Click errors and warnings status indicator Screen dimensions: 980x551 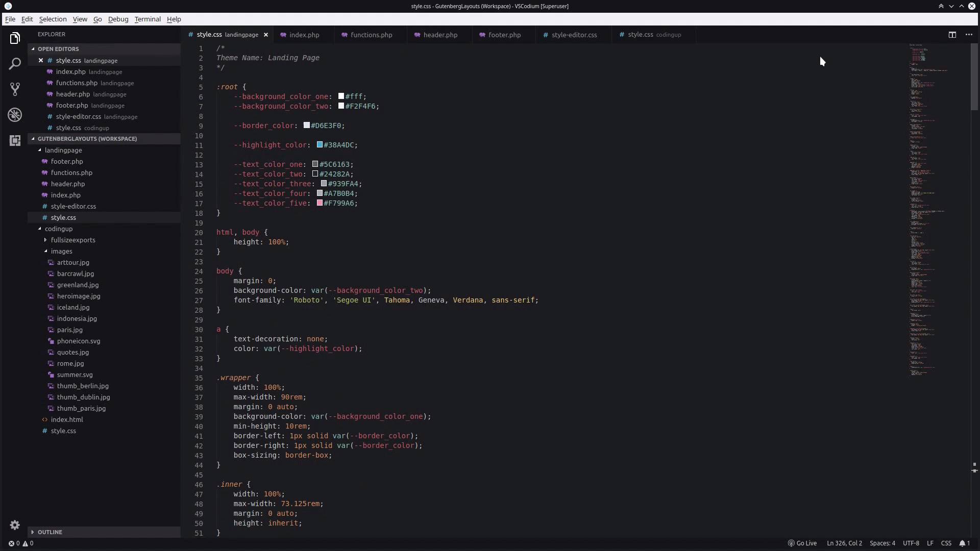pos(21,543)
